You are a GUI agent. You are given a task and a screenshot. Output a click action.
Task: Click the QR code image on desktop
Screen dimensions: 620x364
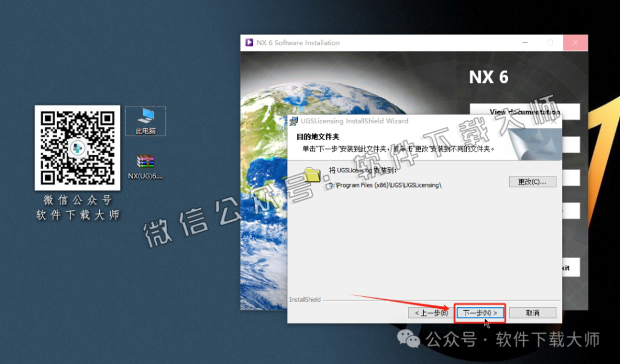point(77,148)
